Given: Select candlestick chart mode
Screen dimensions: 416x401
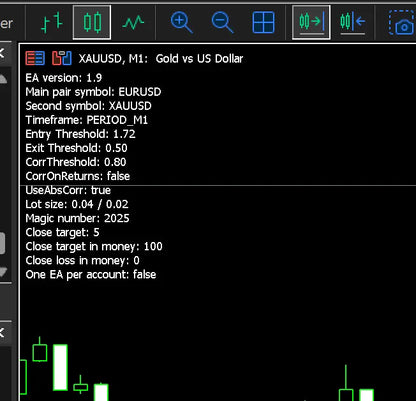Looking at the screenshot, I should click(92, 22).
